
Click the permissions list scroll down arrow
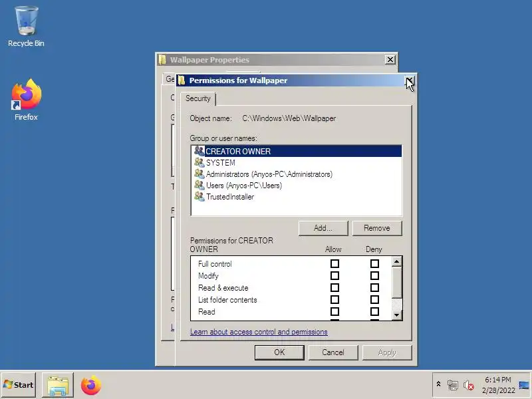[396, 315]
